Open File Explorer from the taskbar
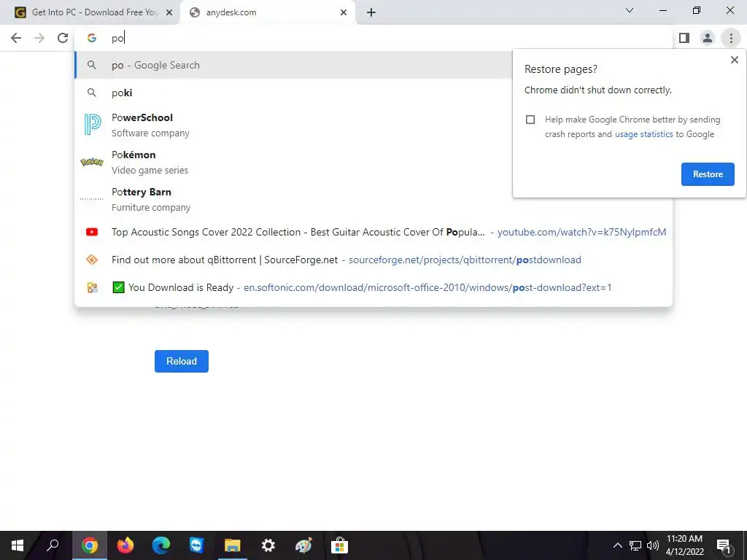This screenshot has width=747, height=560. coord(233,545)
